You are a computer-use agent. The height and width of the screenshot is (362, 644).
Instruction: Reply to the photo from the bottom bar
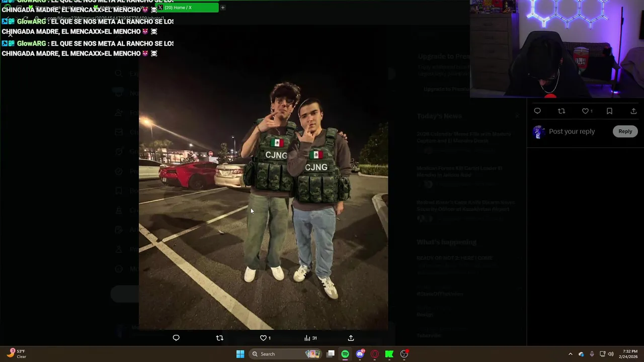point(176,338)
